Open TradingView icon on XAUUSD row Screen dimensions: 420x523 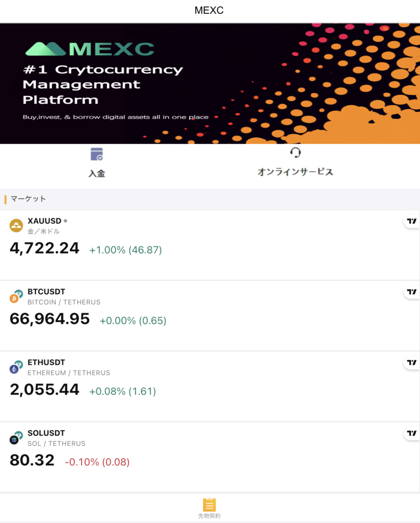[412, 221]
